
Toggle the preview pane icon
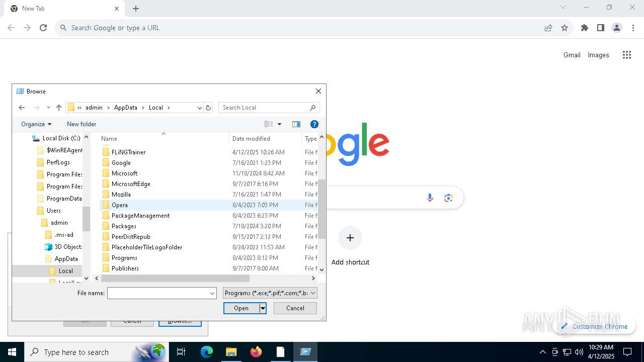(x=296, y=124)
